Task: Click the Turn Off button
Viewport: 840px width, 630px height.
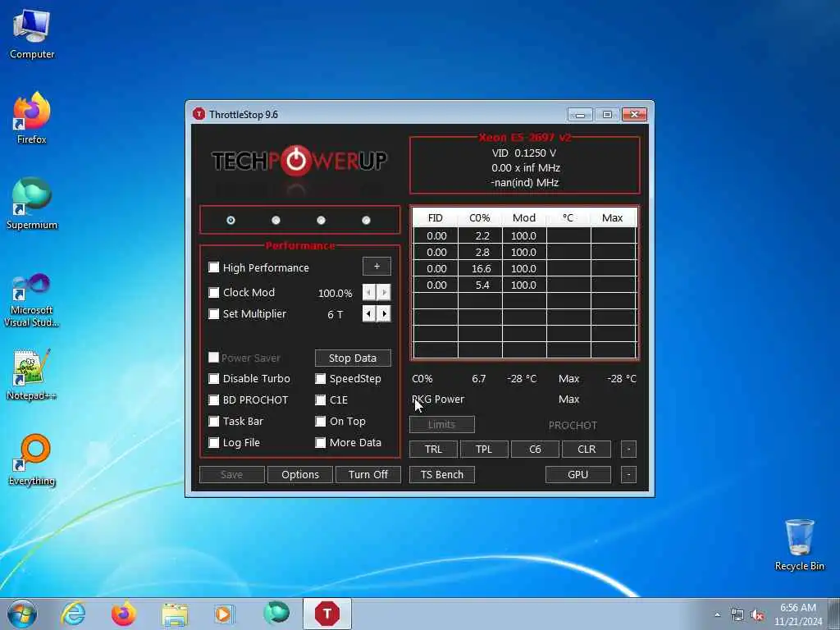Action: [x=368, y=475]
